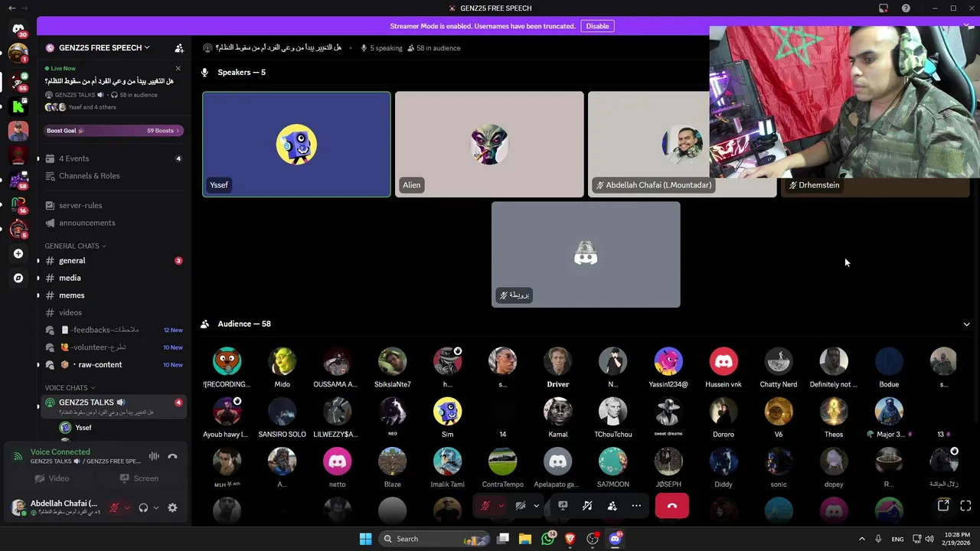The image size is (980, 551).
Task: Open Discover servers compass icon
Action: point(18,279)
